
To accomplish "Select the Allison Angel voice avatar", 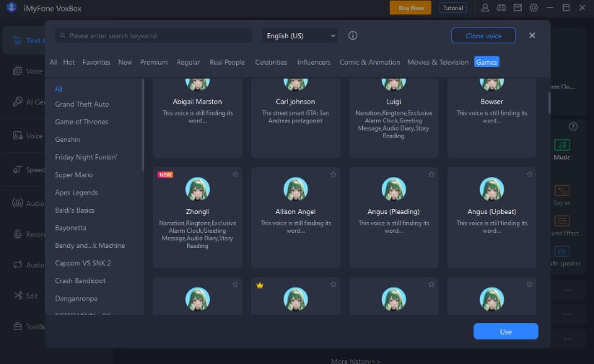I will [295, 189].
